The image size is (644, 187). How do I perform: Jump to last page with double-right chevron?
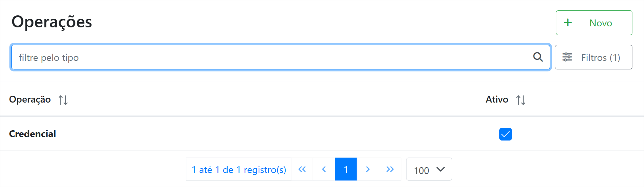[x=390, y=169]
